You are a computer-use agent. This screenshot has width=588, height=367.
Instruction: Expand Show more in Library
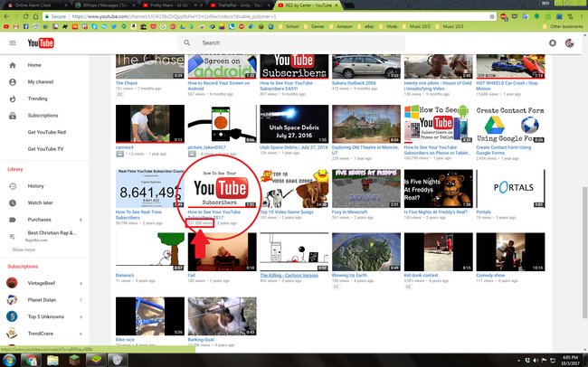[24, 249]
